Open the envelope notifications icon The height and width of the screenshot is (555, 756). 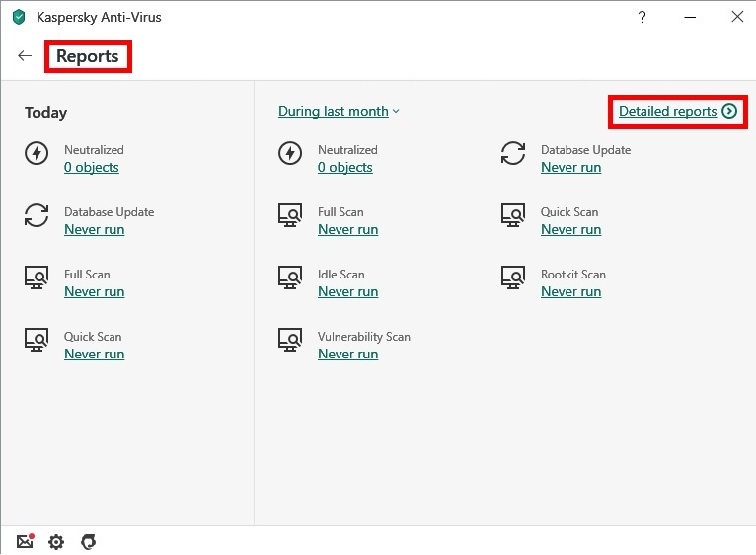(x=26, y=541)
